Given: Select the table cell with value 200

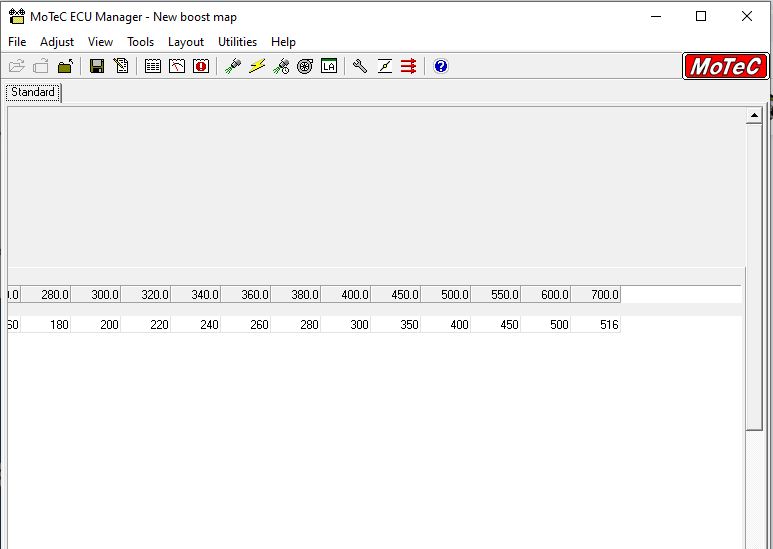Looking at the screenshot, I should (96, 324).
